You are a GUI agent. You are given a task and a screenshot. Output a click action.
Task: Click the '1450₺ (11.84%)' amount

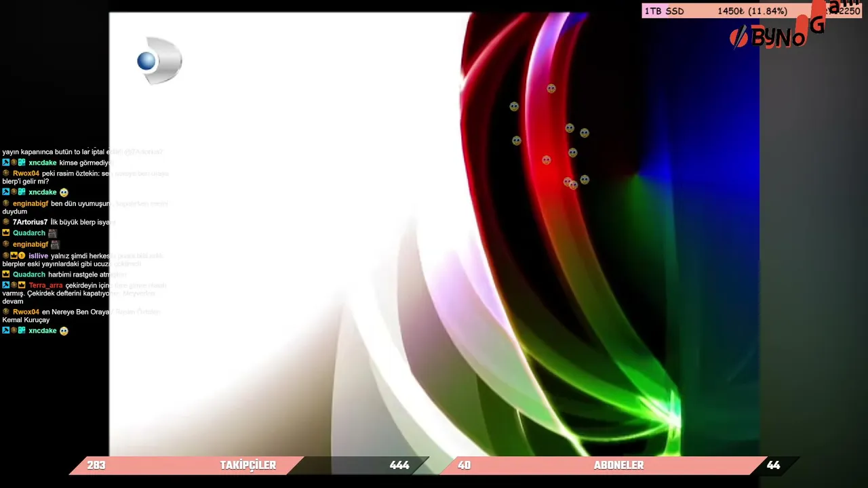[752, 11]
